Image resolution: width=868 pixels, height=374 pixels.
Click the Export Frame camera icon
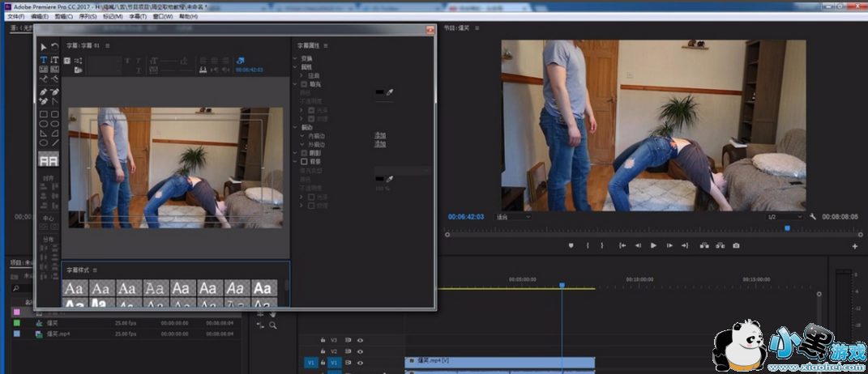(x=736, y=245)
